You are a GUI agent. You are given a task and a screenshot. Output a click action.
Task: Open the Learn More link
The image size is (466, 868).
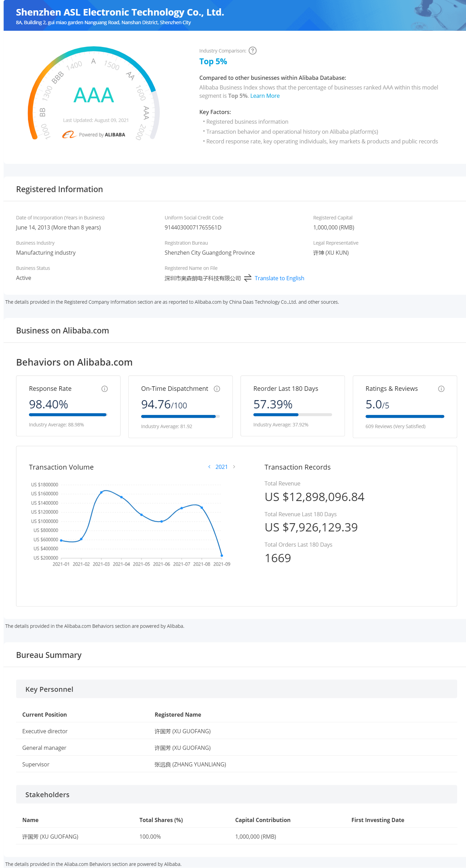[265, 96]
